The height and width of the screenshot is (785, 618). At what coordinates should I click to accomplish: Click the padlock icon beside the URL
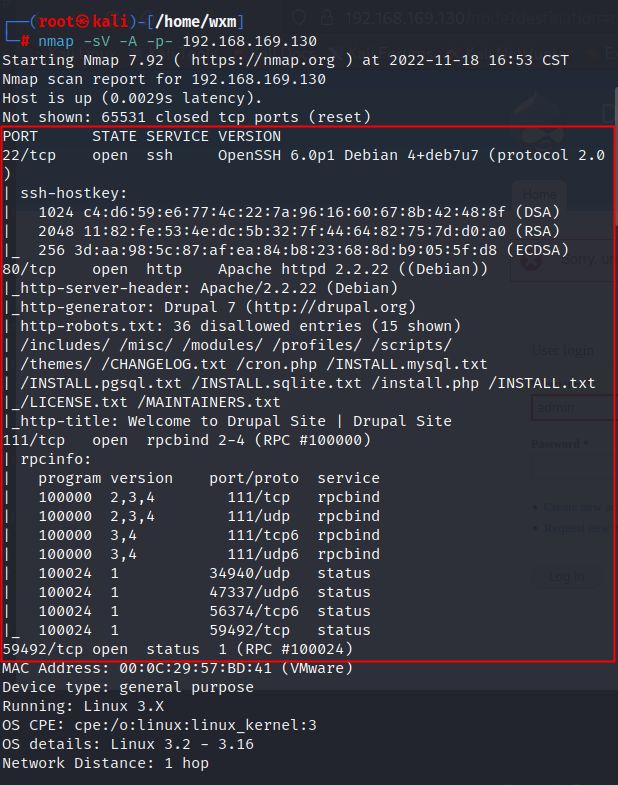tap(328, 18)
